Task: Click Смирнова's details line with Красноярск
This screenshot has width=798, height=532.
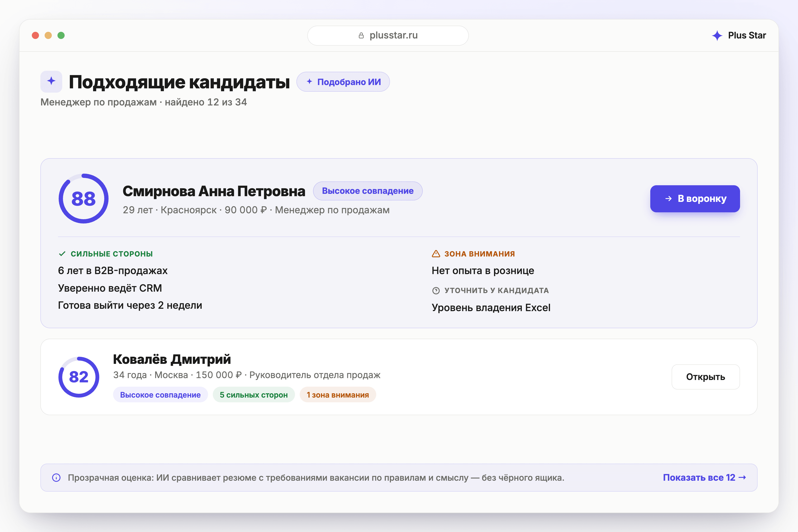Action: click(256, 210)
